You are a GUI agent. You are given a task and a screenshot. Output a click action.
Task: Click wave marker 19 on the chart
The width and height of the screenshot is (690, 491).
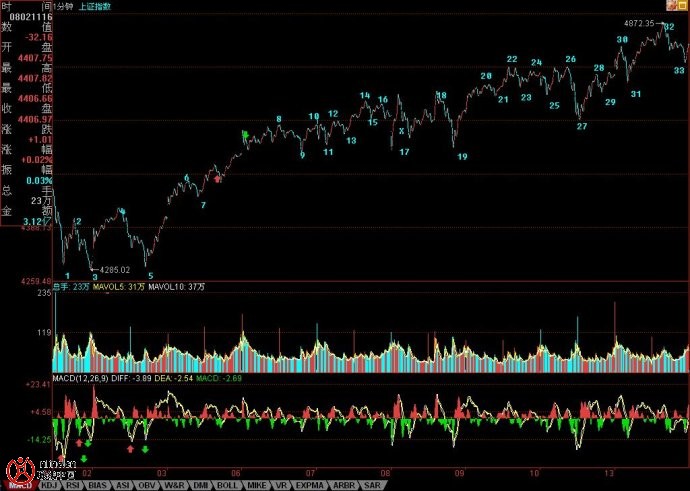point(462,157)
